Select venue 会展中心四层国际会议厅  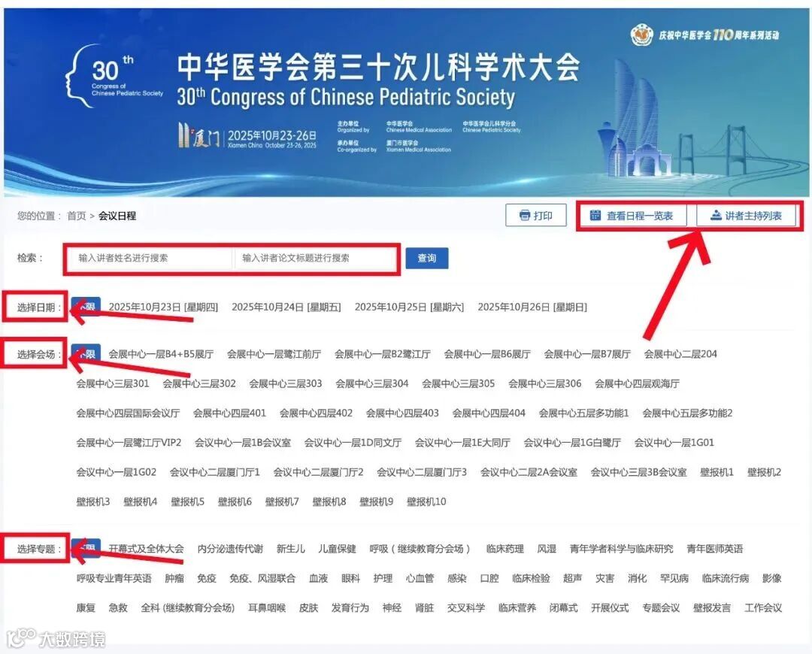(x=128, y=413)
